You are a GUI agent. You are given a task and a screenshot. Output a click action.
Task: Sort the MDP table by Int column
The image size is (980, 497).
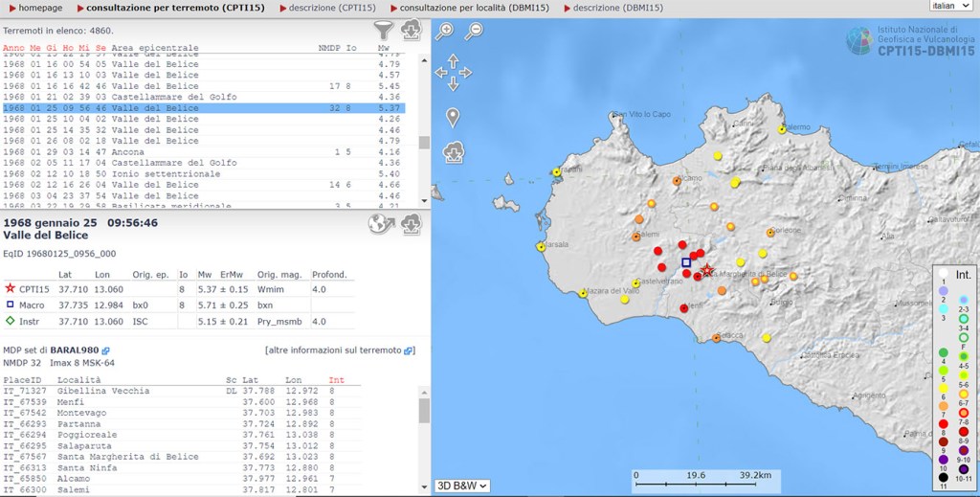(x=336, y=380)
